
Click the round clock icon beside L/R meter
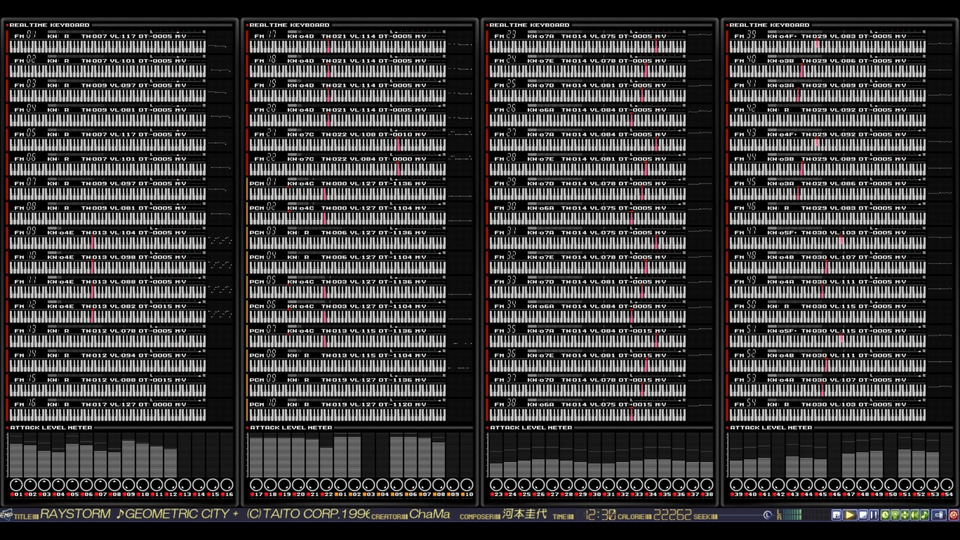767,516
